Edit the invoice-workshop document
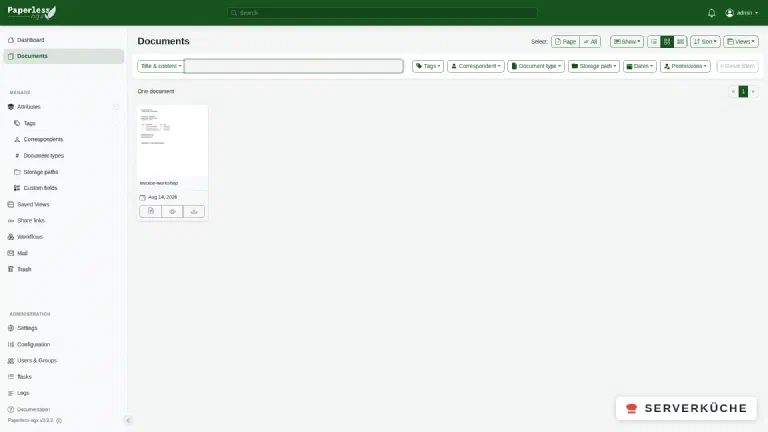Screen dimensions: 768x432 tap(150, 212)
